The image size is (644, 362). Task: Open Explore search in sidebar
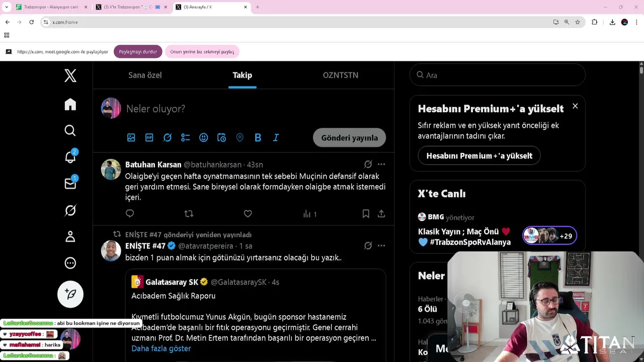pos(70,131)
